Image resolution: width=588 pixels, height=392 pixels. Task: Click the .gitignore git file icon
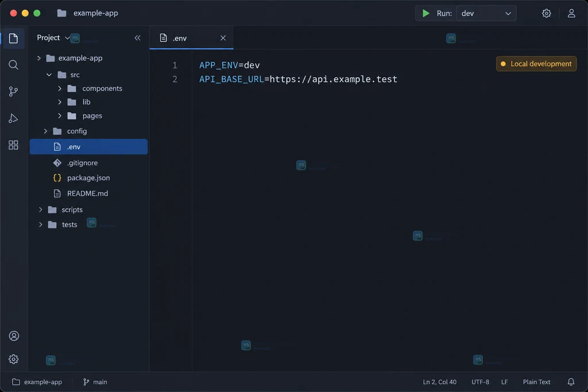tap(57, 162)
